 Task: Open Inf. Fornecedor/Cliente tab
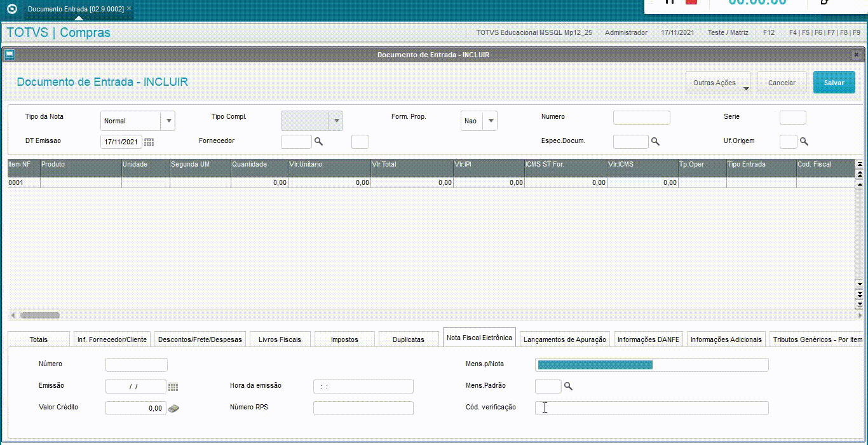[x=112, y=339]
